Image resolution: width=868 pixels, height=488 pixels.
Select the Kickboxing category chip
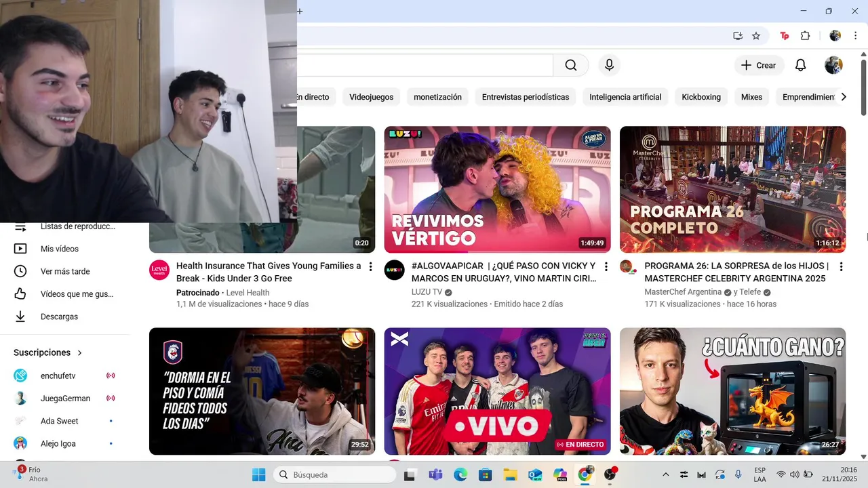pyautogui.click(x=701, y=97)
